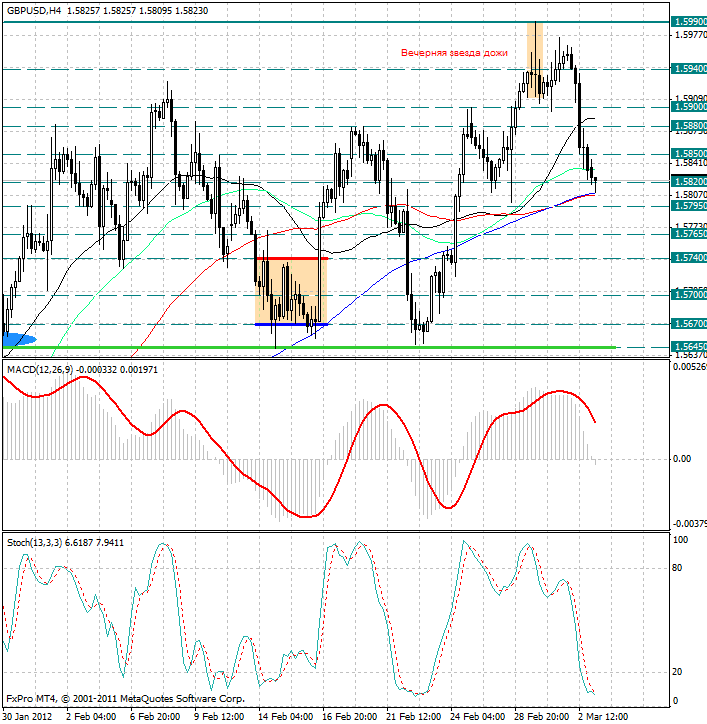The width and height of the screenshot is (707, 724).
Task: Click the 1.5850 price level label
Action: tap(689, 153)
